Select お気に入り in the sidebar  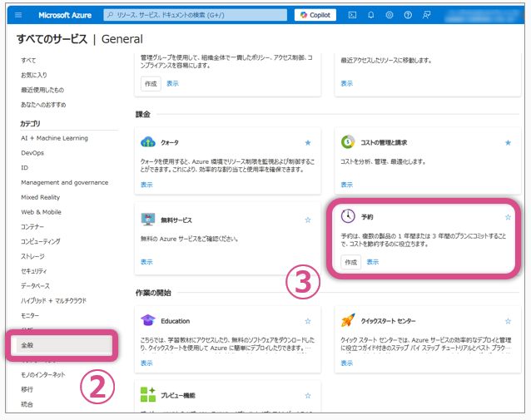tap(34, 75)
